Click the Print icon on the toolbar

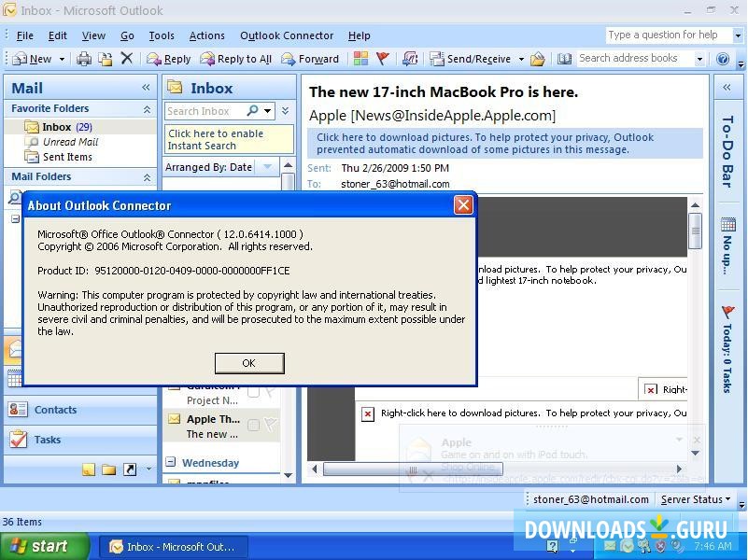(82, 58)
